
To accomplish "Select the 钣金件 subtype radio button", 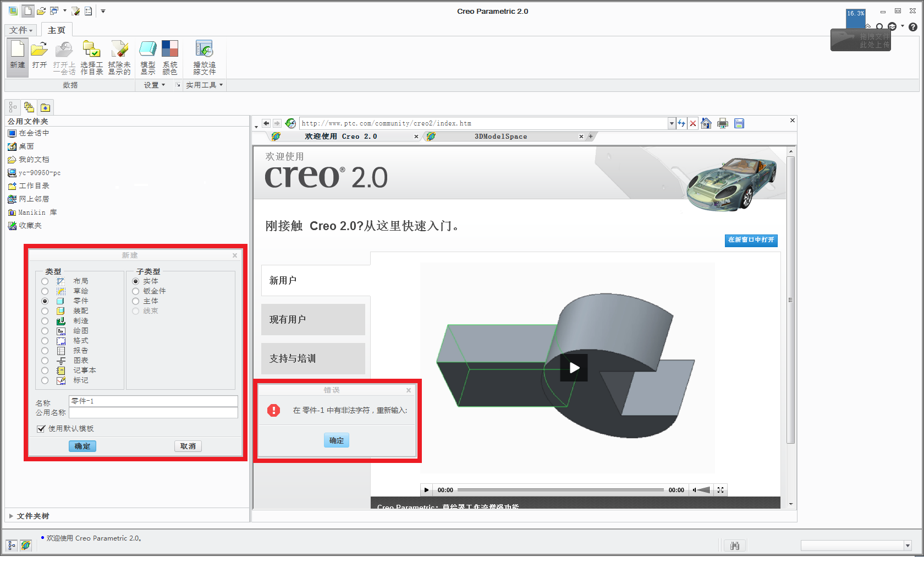I will click(135, 291).
